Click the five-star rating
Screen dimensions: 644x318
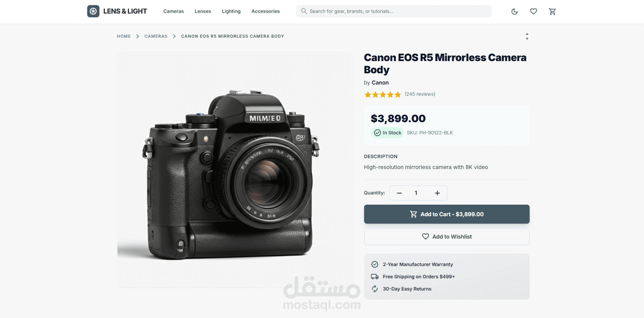(x=382, y=94)
